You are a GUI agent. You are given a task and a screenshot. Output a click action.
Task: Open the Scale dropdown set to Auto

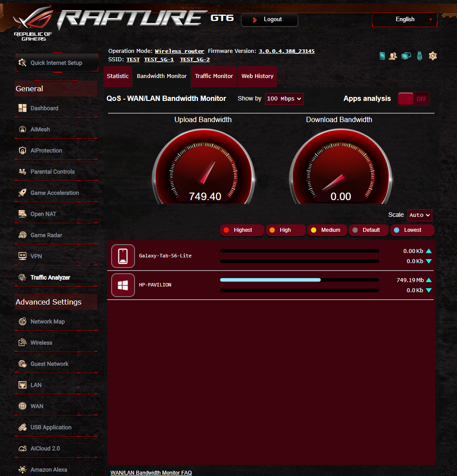[x=420, y=215]
